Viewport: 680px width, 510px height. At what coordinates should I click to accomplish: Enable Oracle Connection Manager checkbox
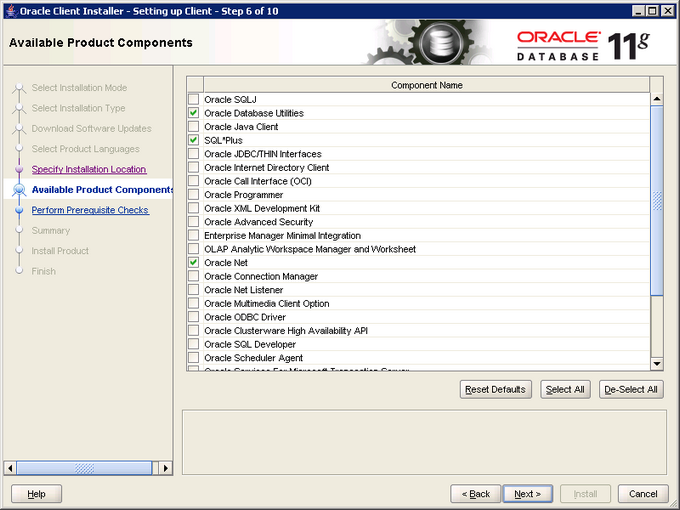click(x=193, y=276)
